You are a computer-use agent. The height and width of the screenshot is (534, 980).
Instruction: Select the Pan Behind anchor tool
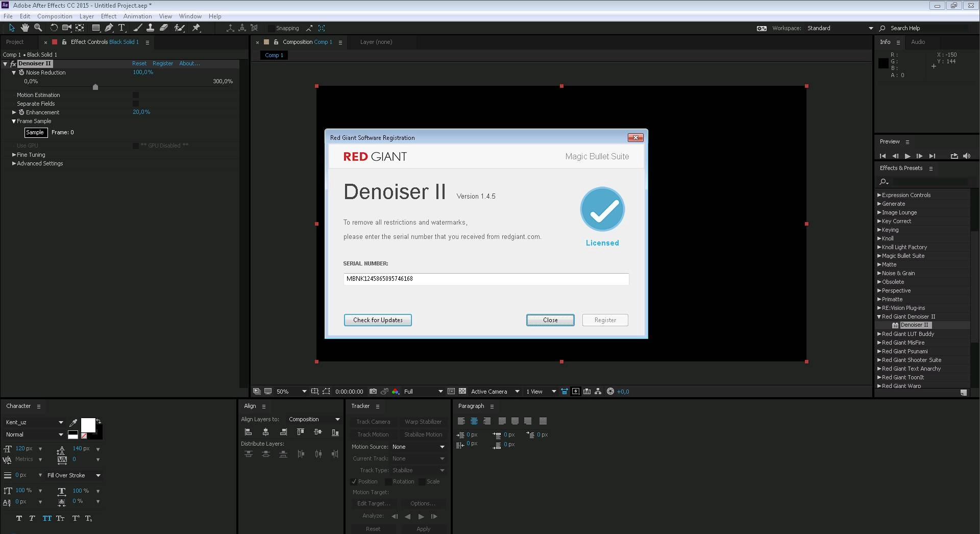coord(80,28)
